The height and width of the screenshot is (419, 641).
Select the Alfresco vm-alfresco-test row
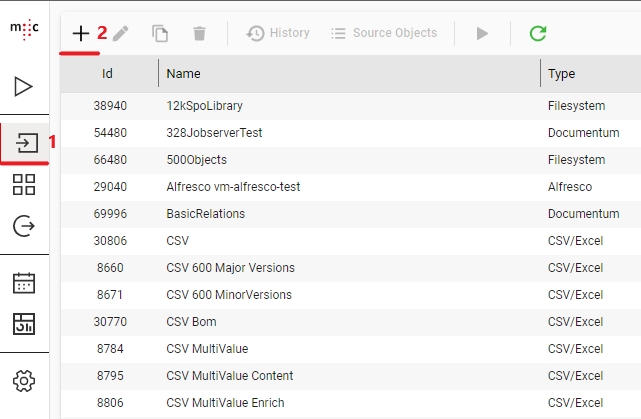[233, 186]
